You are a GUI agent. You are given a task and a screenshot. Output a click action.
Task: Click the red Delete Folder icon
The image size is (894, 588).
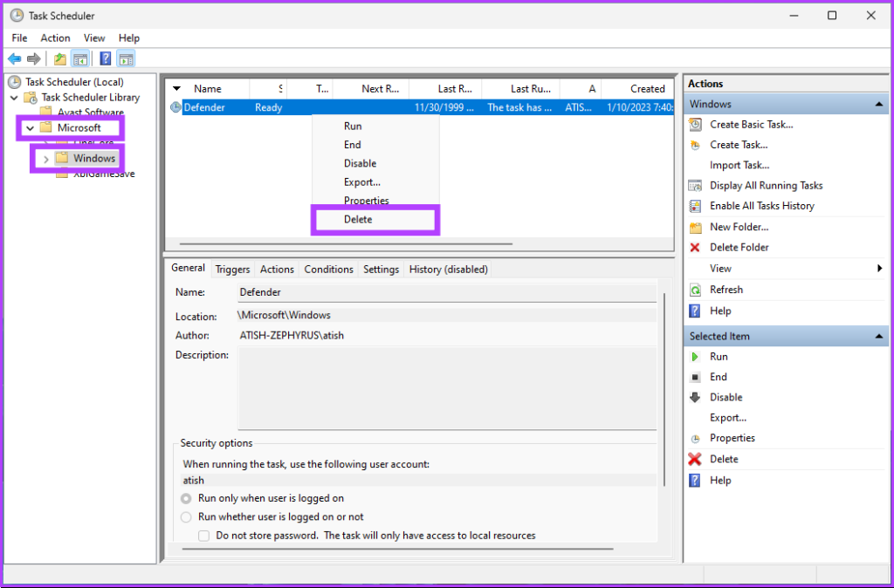click(x=695, y=248)
